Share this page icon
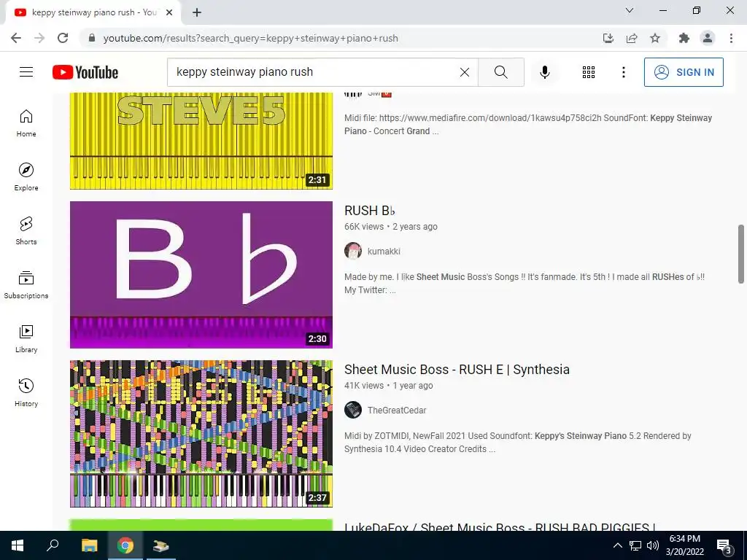This screenshot has width=747, height=560. click(632, 38)
